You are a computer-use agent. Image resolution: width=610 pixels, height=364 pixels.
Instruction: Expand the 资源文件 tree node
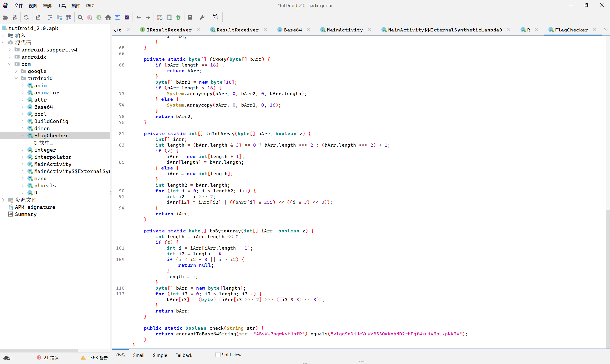click(x=3, y=200)
